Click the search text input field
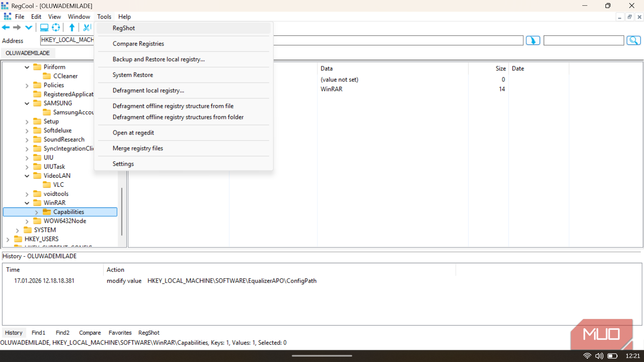Screen dimensions: 644x362 tap(584, 41)
